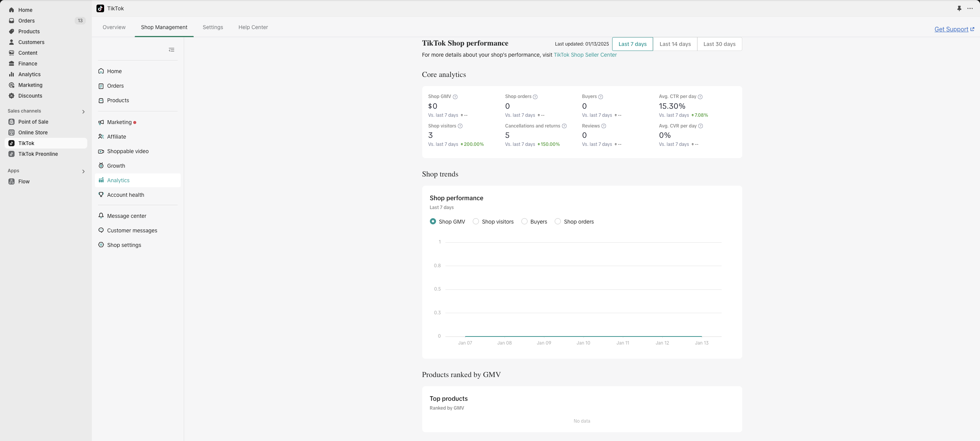
Task: Select the Shop visitors radio button
Action: coord(476,221)
